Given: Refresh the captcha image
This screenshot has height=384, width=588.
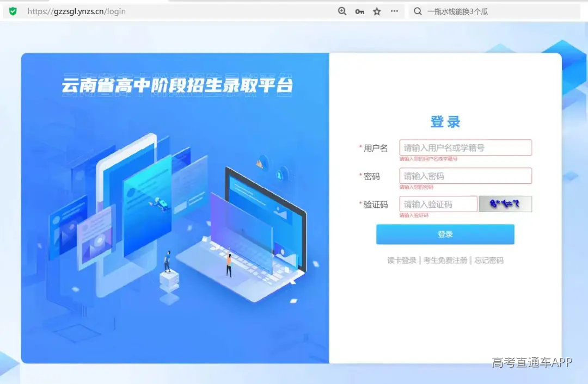Looking at the screenshot, I should (505, 204).
